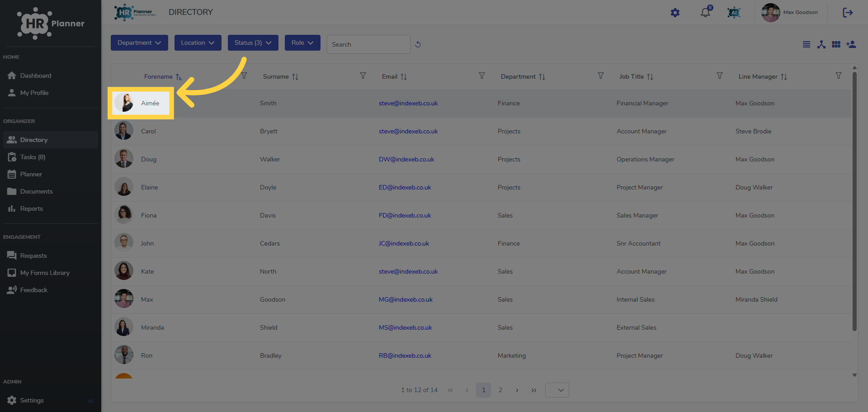Click the directory Search field
Screen dimensions: 868x412
tap(368, 44)
